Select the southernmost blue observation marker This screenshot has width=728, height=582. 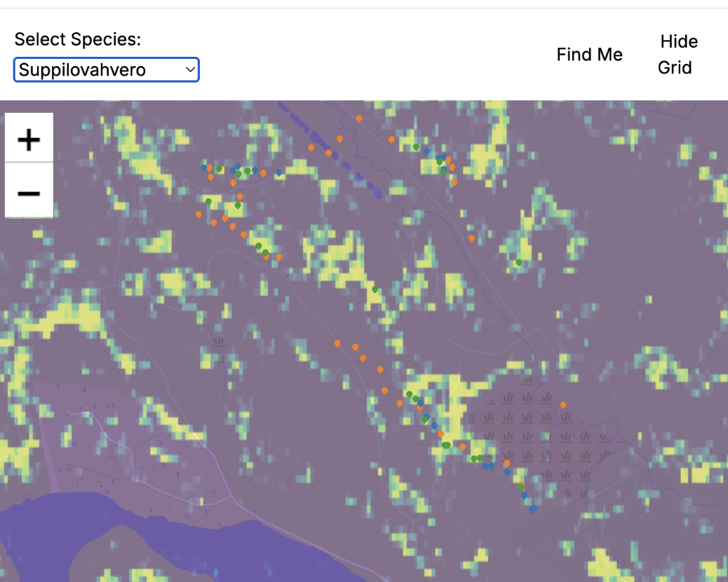533,508
